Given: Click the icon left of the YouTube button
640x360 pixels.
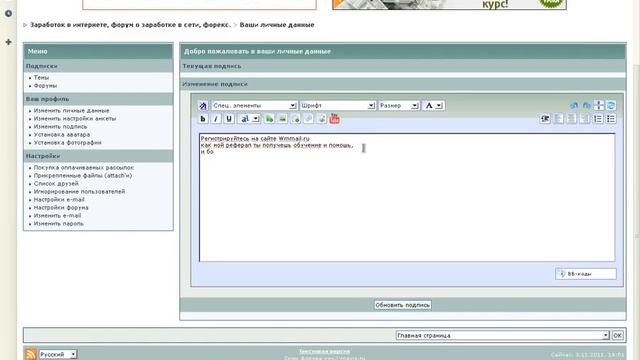Looking at the screenshot, I should pyautogui.click(x=322, y=119).
